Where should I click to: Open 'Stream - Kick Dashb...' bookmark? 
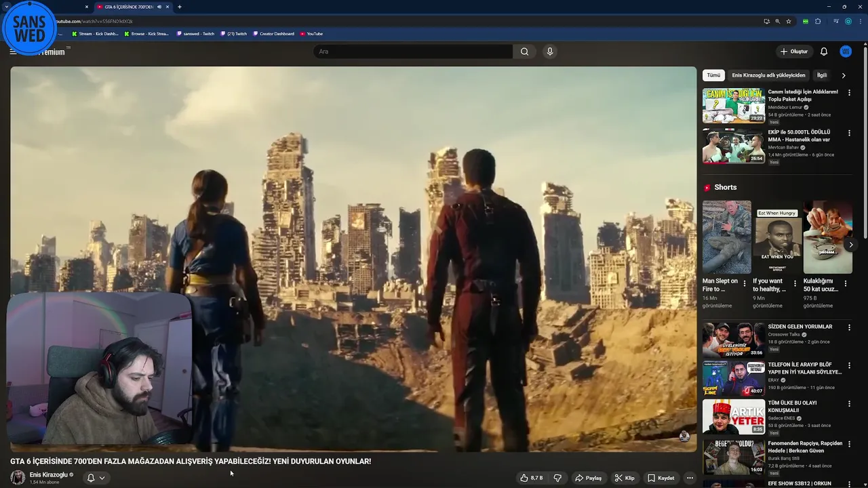tap(95, 34)
